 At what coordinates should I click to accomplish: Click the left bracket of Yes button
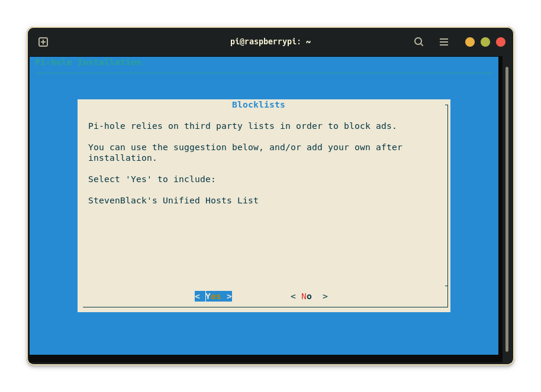198,296
